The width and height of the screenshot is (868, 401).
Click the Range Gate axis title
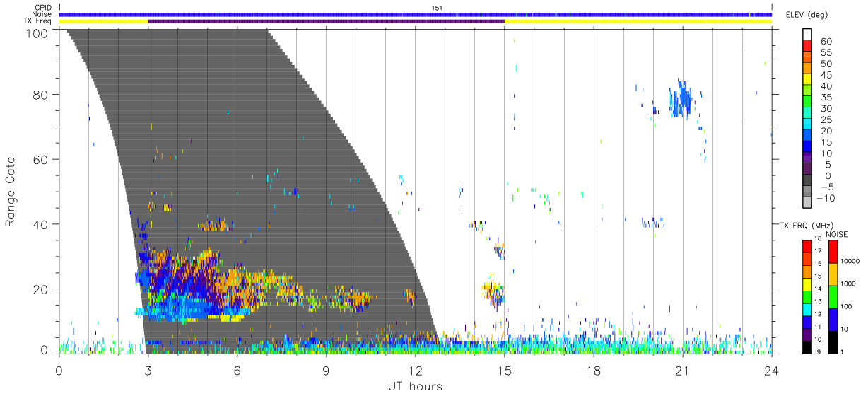tap(11, 192)
